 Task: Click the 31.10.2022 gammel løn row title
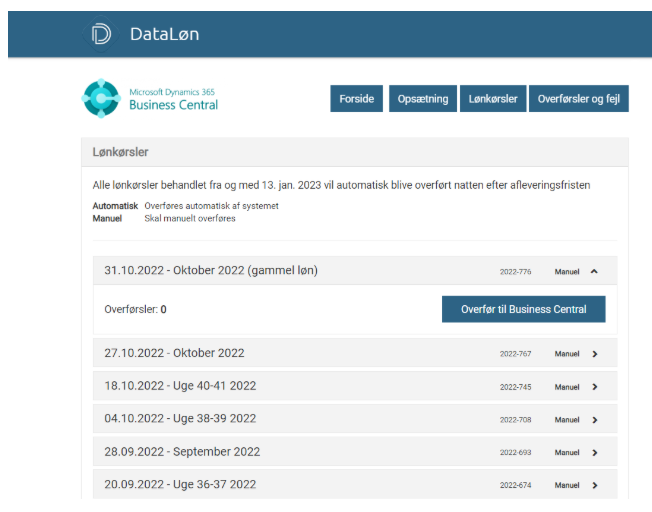211,270
